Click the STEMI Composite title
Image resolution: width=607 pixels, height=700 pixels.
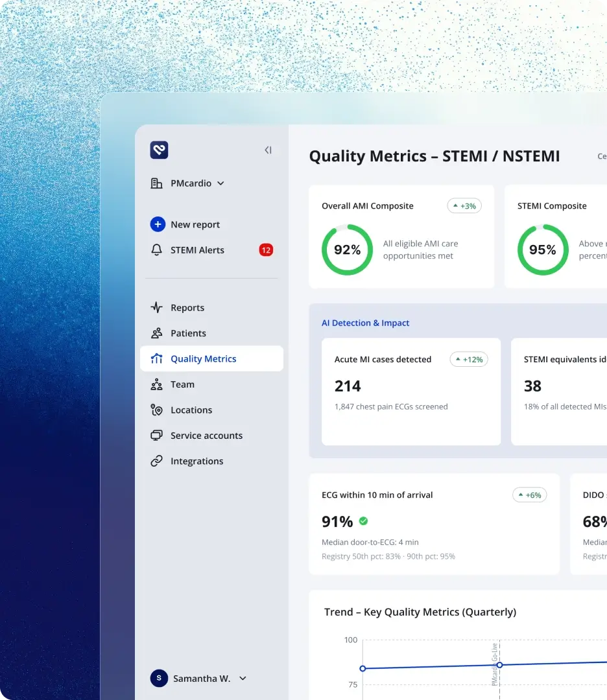coord(552,206)
